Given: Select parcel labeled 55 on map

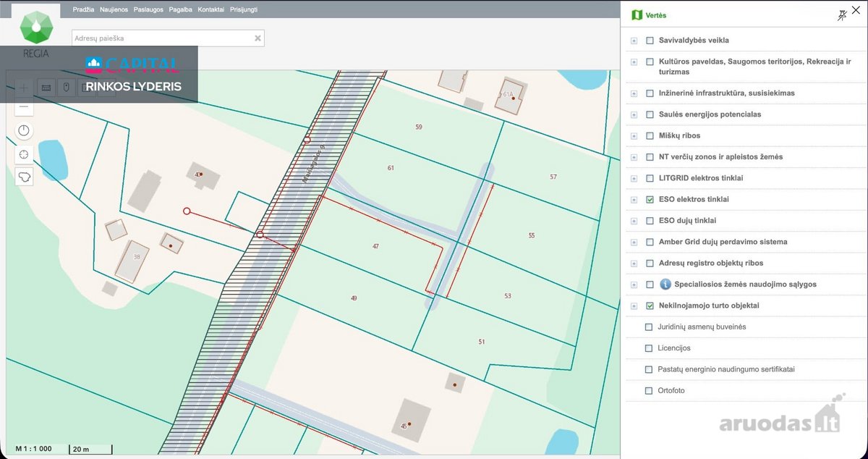Looking at the screenshot, I should 532,235.
